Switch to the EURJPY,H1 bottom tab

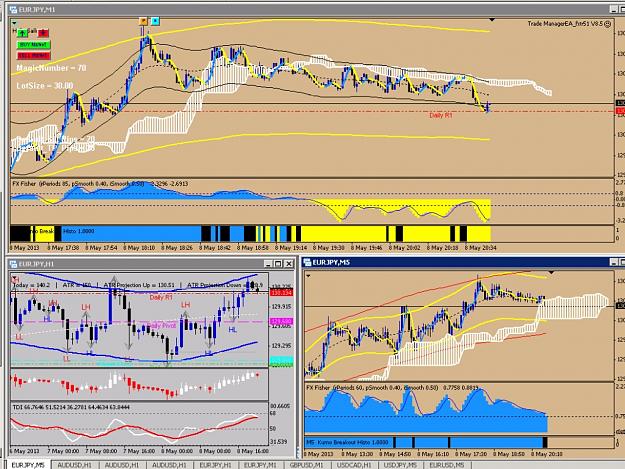tap(216, 465)
